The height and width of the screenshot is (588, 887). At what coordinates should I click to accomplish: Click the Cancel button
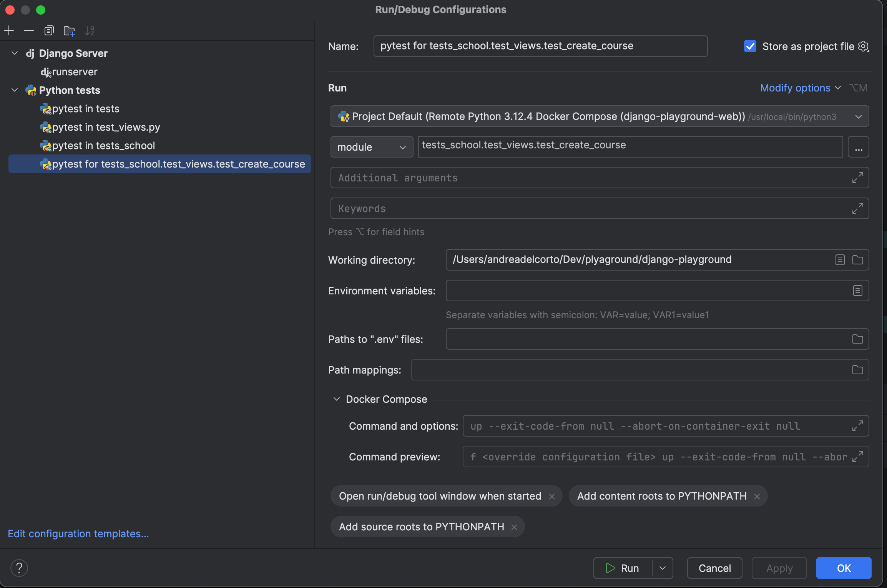coord(714,568)
